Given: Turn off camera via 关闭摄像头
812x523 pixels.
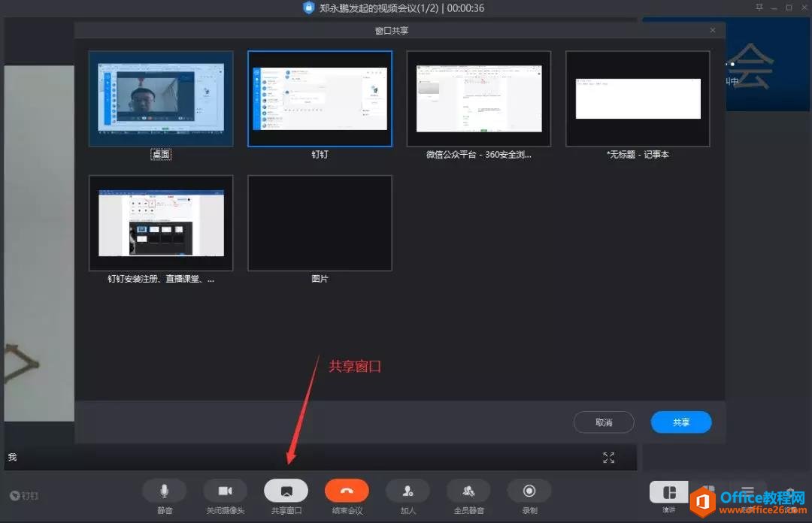Looking at the screenshot, I should 226,491.
